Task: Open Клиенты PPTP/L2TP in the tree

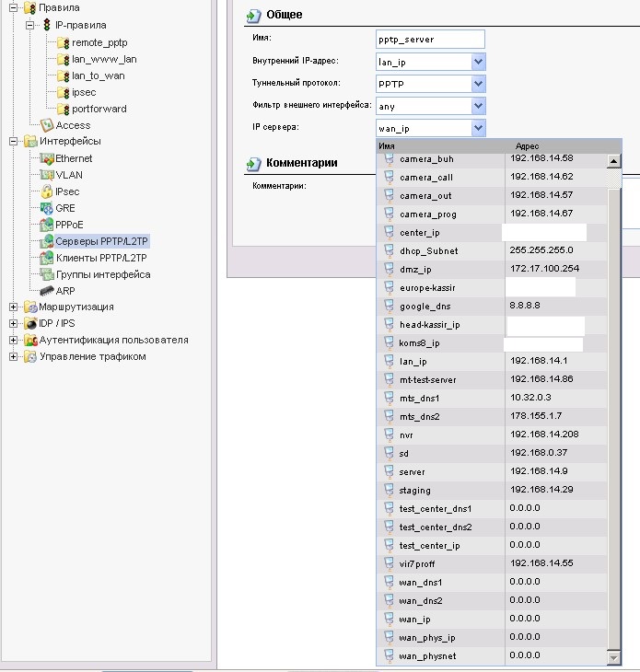Action: pyautogui.click(x=102, y=258)
